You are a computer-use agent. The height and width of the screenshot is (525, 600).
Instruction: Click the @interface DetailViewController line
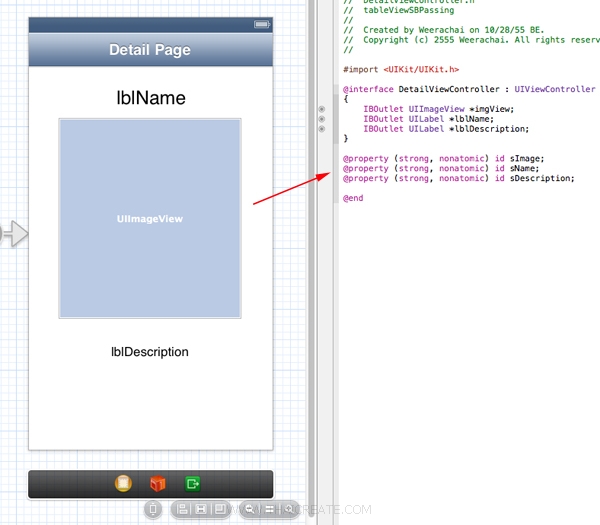(469, 89)
